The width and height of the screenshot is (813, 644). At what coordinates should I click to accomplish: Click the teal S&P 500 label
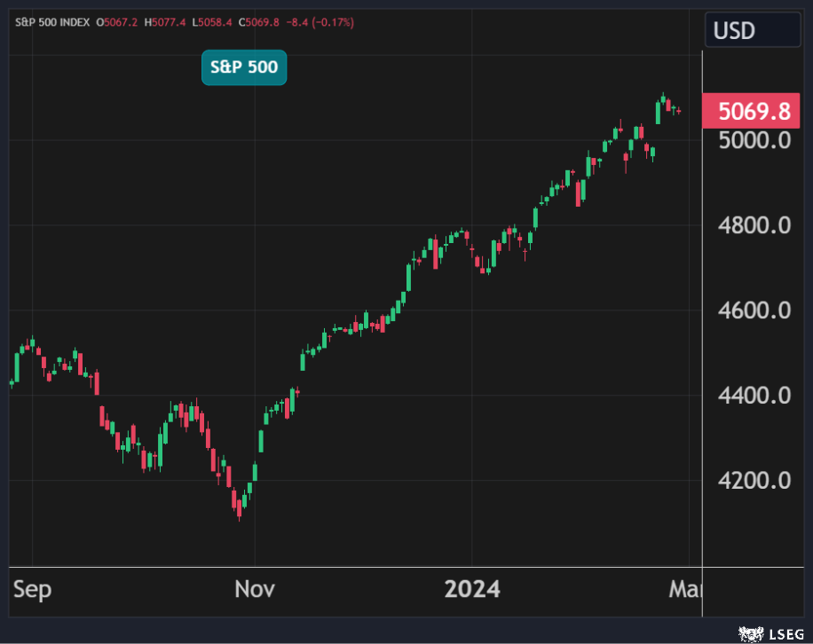click(x=244, y=67)
